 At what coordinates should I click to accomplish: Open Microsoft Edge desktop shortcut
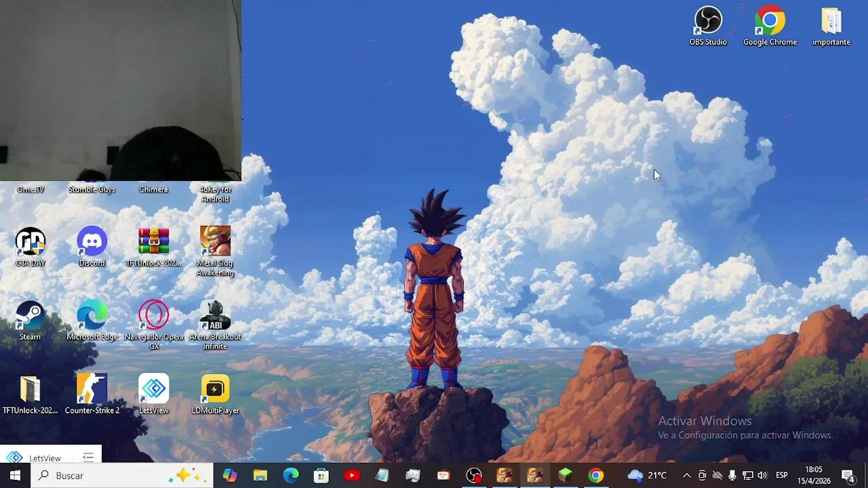pyautogui.click(x=92, y=321)
